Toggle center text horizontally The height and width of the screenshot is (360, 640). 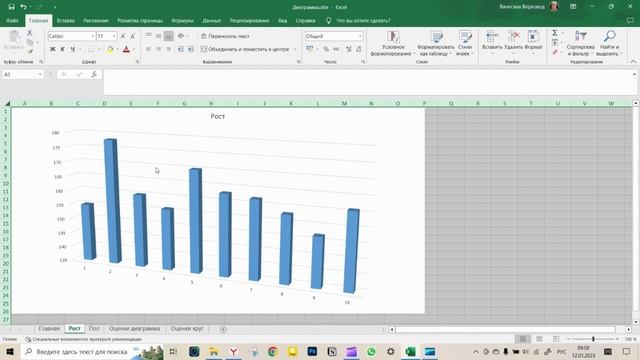coord(158,49)
